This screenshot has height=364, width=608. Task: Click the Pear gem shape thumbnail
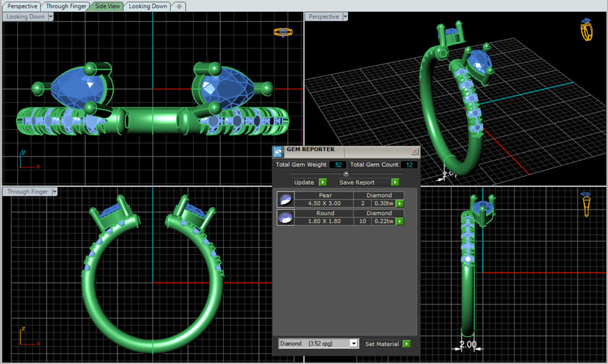pyautogui.click(x=286, y=200)
